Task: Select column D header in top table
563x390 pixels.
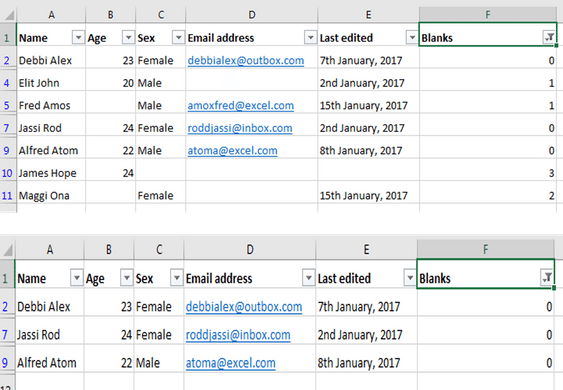Action: point(252,15)
